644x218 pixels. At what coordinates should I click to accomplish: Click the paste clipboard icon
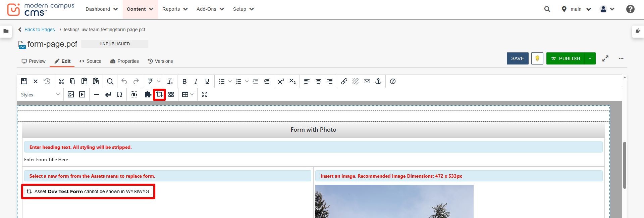(84, 81)
